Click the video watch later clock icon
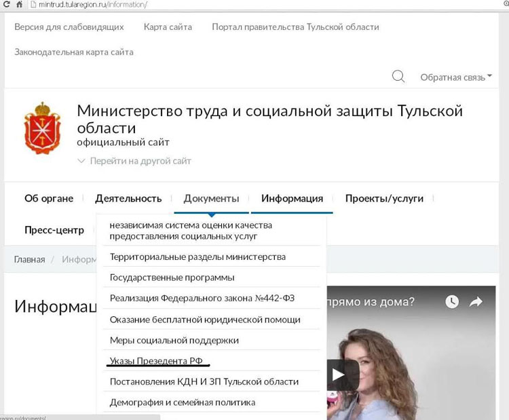 tap(451, 302)
